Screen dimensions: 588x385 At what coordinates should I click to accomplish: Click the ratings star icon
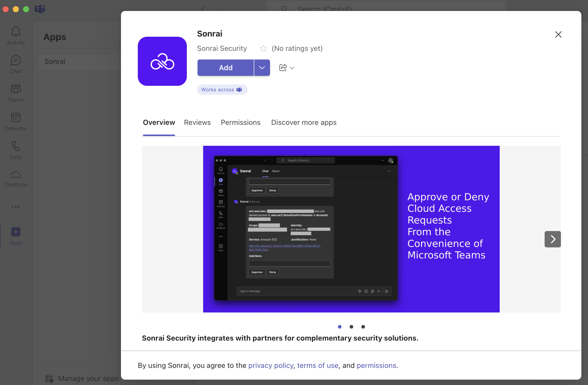coord(263,48)
